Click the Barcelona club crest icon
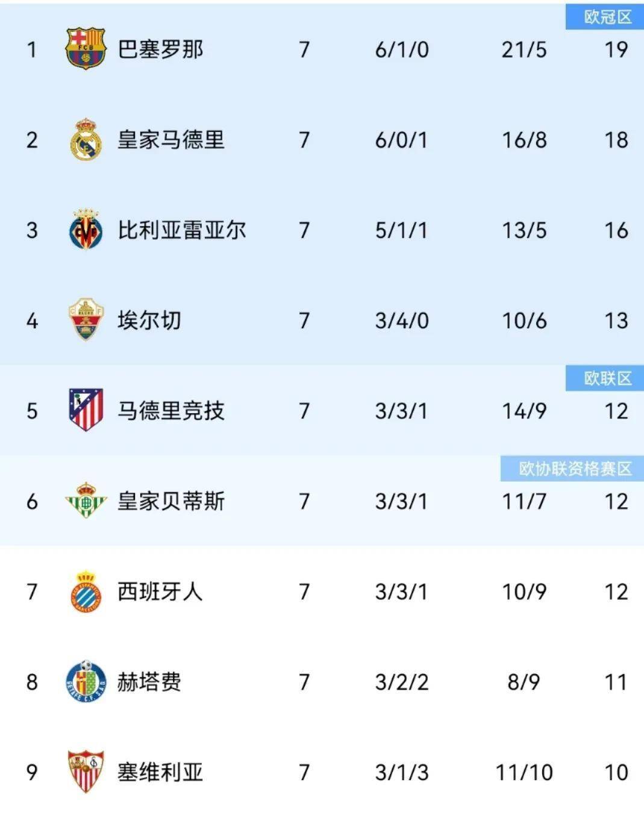This screenshot has width=644, height=824. click(x=86, y=48)
